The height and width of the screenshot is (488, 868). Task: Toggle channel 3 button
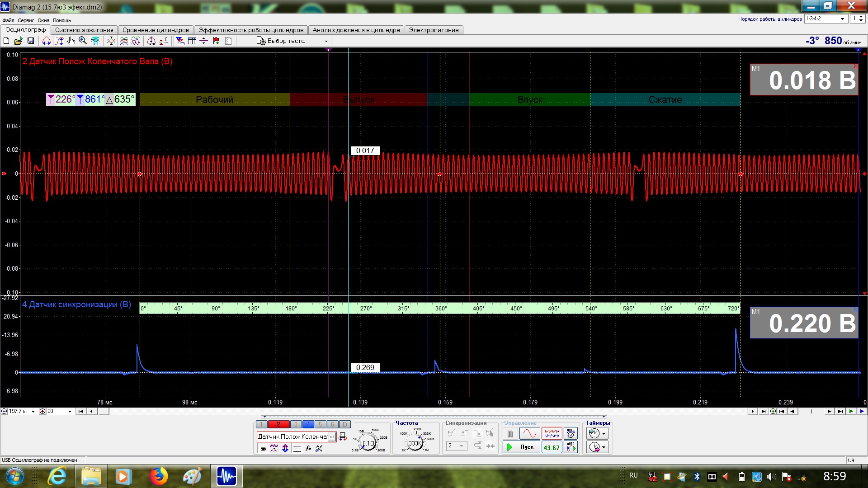point(296,424)
